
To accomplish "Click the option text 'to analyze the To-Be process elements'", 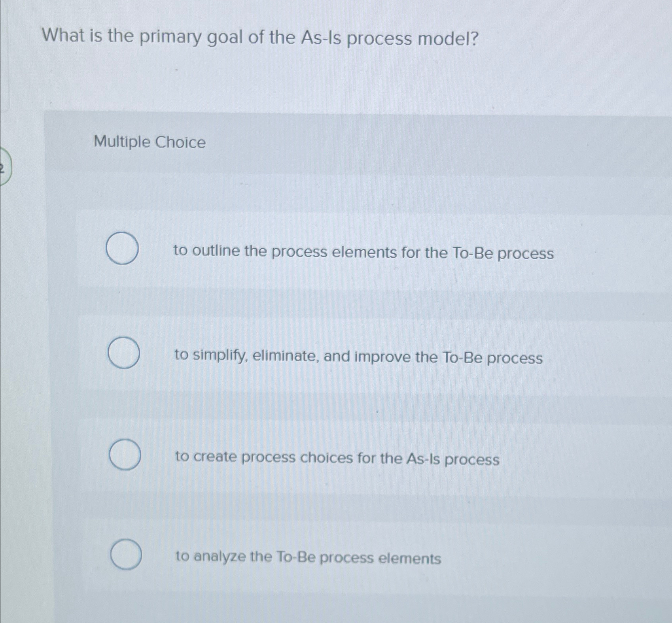I will pos(309,558).
